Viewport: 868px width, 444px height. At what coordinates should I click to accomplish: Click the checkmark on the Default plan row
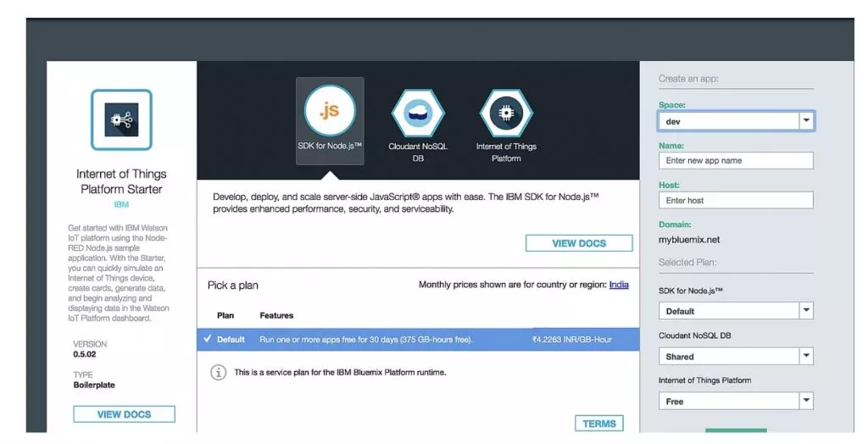[207, 339]
